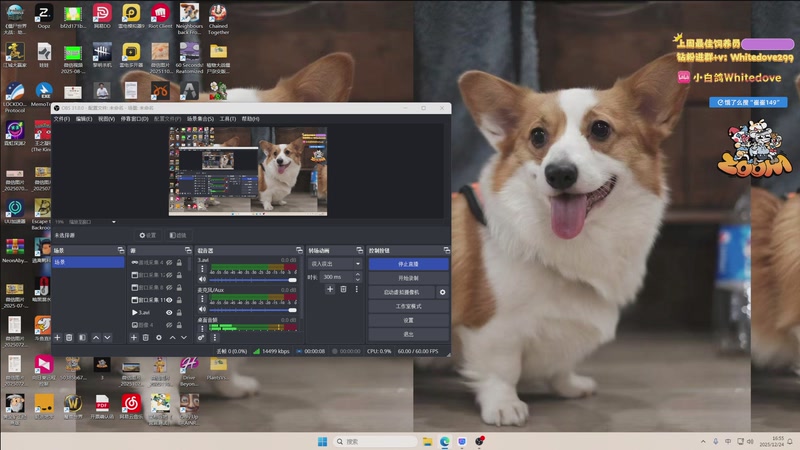Click the 开始录制 start recording button
The width and height of the screenshot is (800, 450).
click(x=409, y=278)
